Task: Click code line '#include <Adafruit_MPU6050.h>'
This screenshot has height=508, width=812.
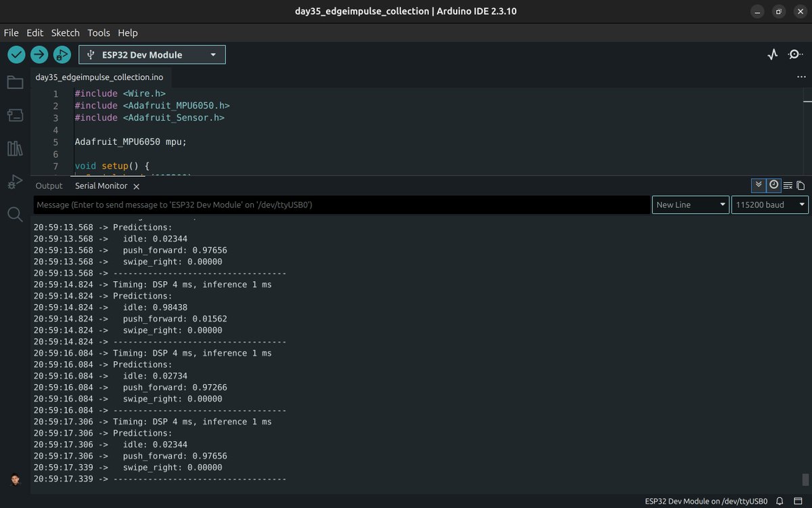Action: pos(152,106)
